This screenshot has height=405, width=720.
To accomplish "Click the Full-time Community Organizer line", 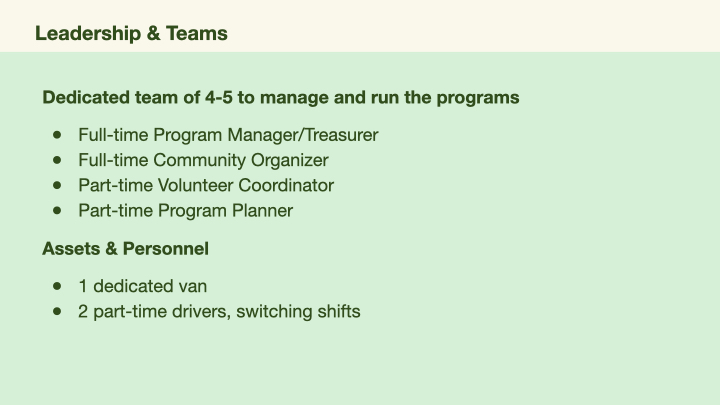I will 203,160.
